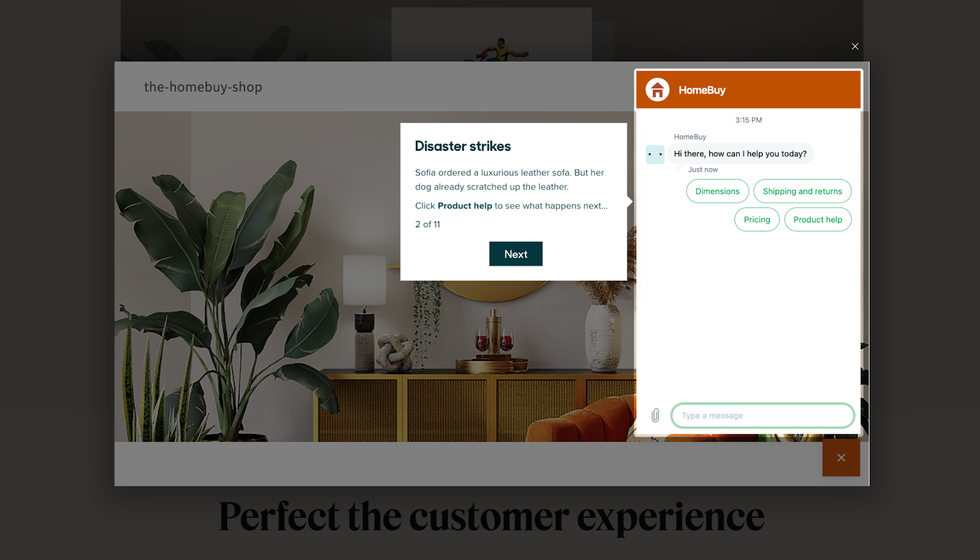
Task: Choose the Dimensions quick reply
Action: (717, 191)
